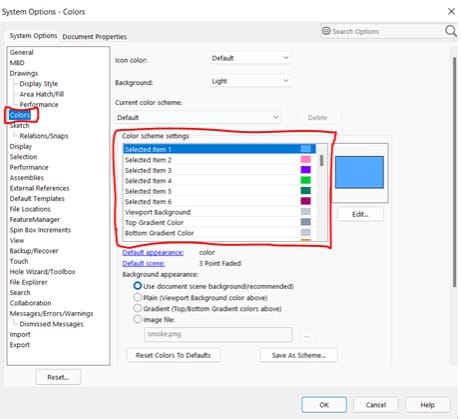Viewport: 461px width, 419px height.
Task: Select Use document scene background option
Action: point(137,286)
